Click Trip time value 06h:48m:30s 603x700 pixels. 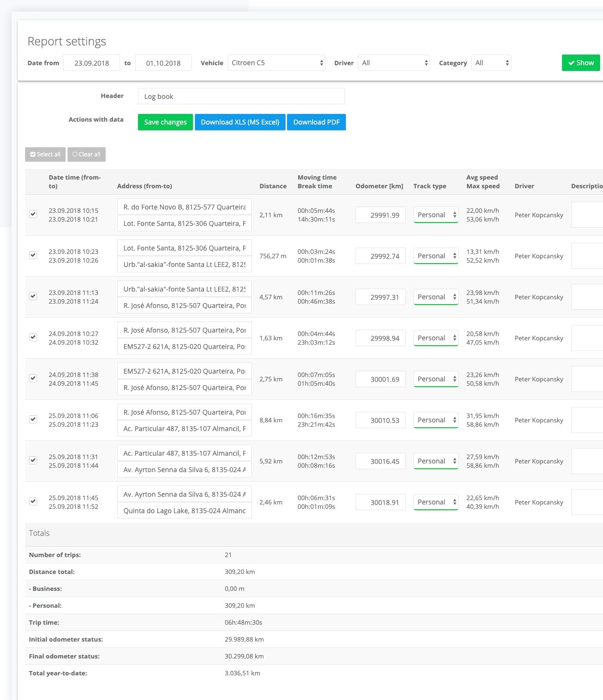tap(244, 622)
